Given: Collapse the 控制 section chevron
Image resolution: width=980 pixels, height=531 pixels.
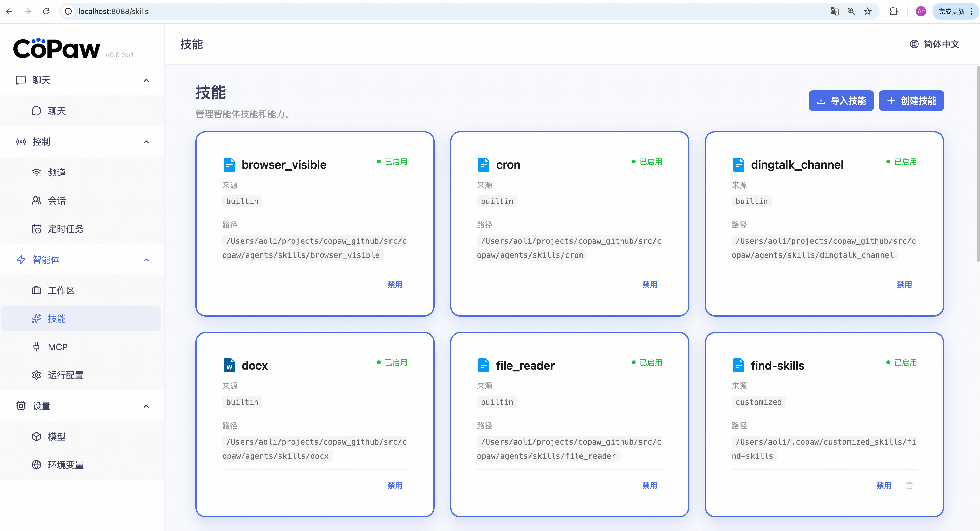Looking at the screenshot, I should click(x=146, y=142).
